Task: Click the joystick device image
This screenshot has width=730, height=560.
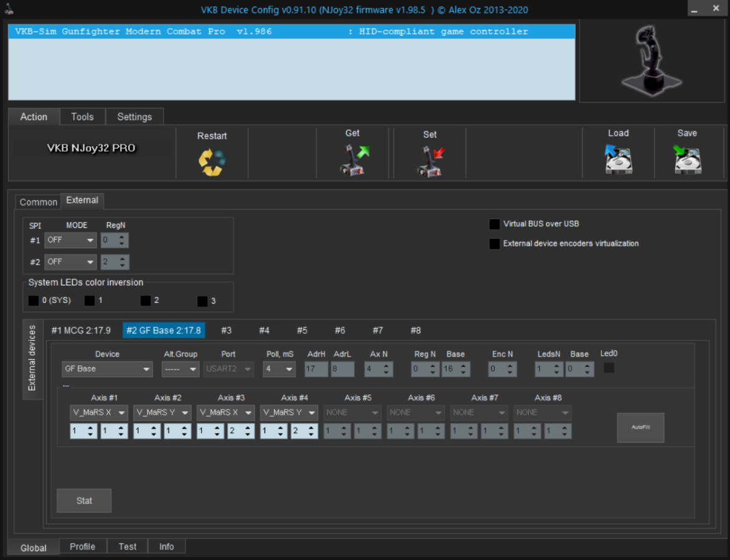Action: (651, 61)
